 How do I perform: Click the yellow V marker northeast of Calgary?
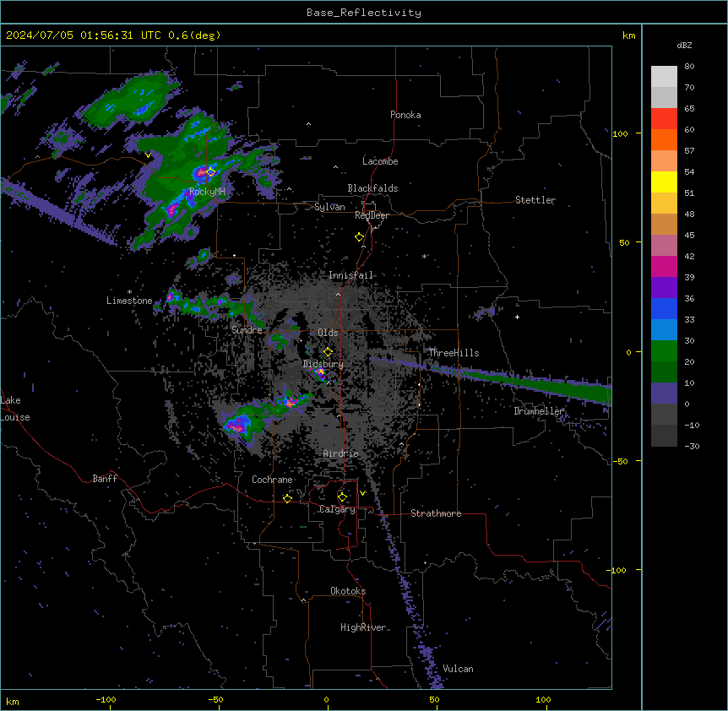(x=362, y=493)
